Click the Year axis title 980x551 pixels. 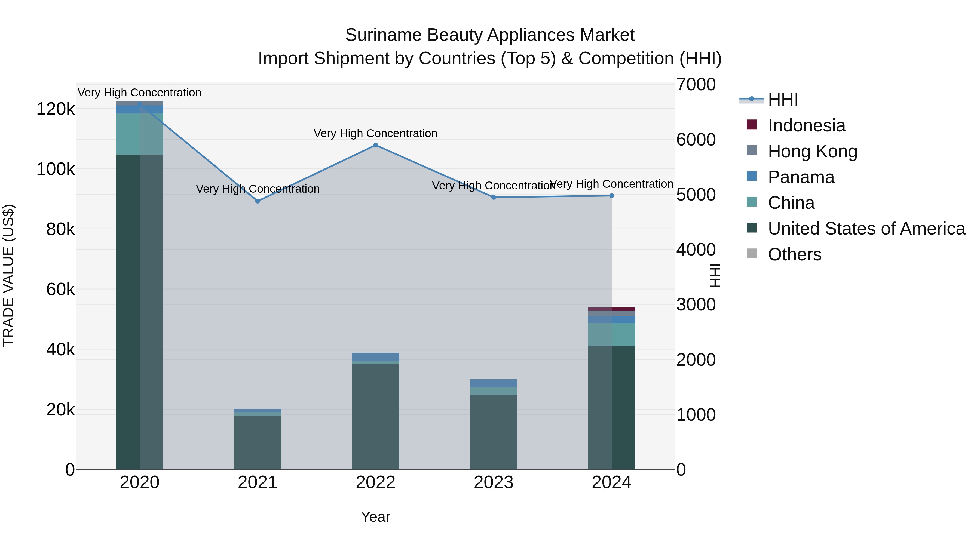[375, 517]
